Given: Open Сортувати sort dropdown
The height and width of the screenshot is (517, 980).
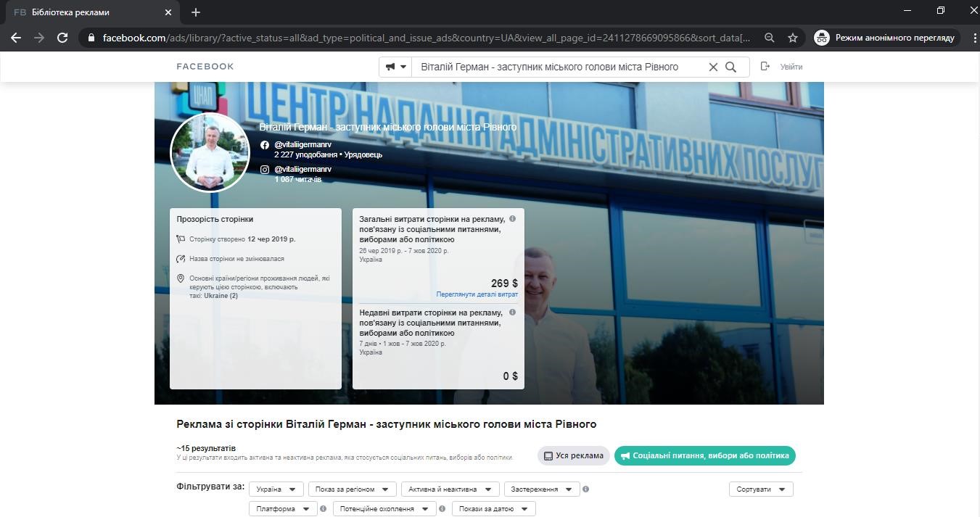Looking at the screenshot, I should point(761,489).
